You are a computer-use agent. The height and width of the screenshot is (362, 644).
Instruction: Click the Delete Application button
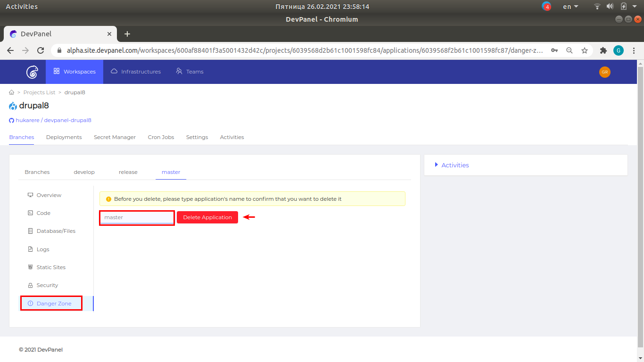click(207, 217)
